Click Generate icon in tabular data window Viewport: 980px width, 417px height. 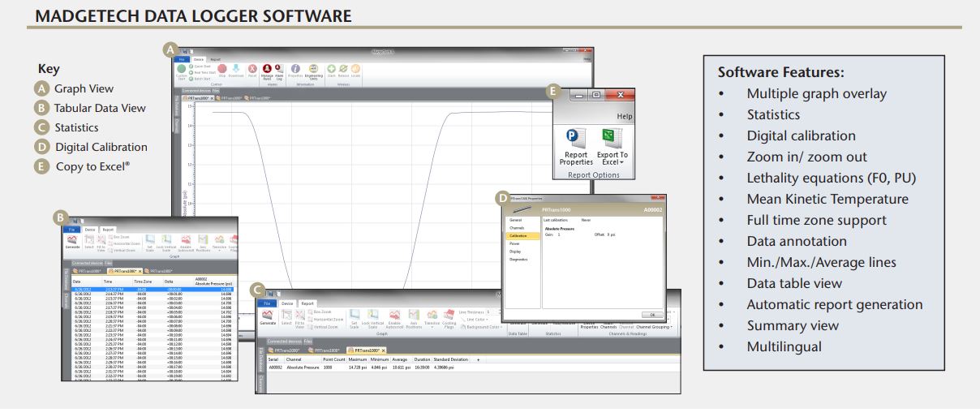coord(72,243)
